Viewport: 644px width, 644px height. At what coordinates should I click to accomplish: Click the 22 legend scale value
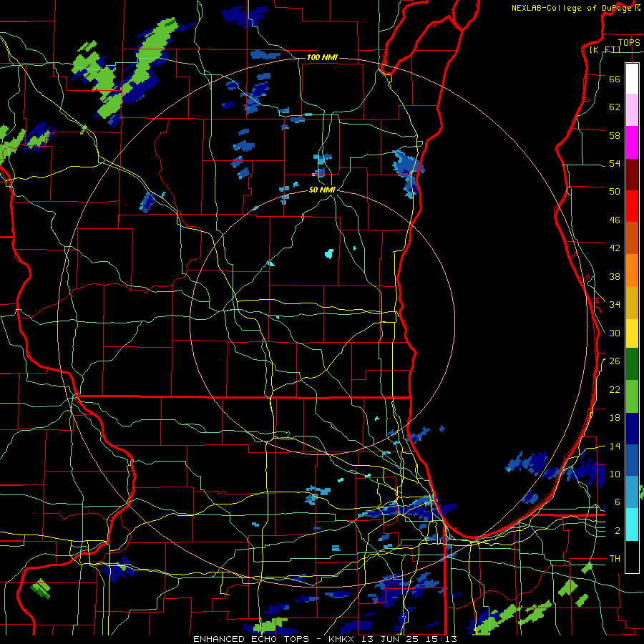[615, 389]
